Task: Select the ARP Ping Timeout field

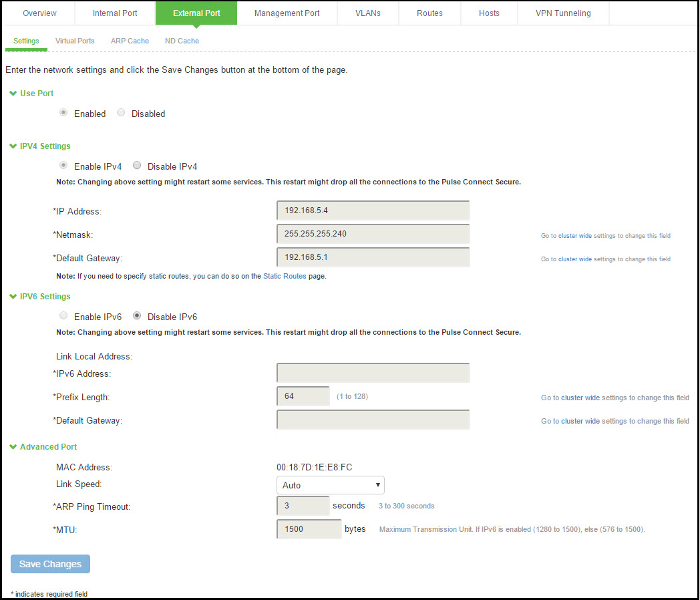Action: tap(303, 506)
